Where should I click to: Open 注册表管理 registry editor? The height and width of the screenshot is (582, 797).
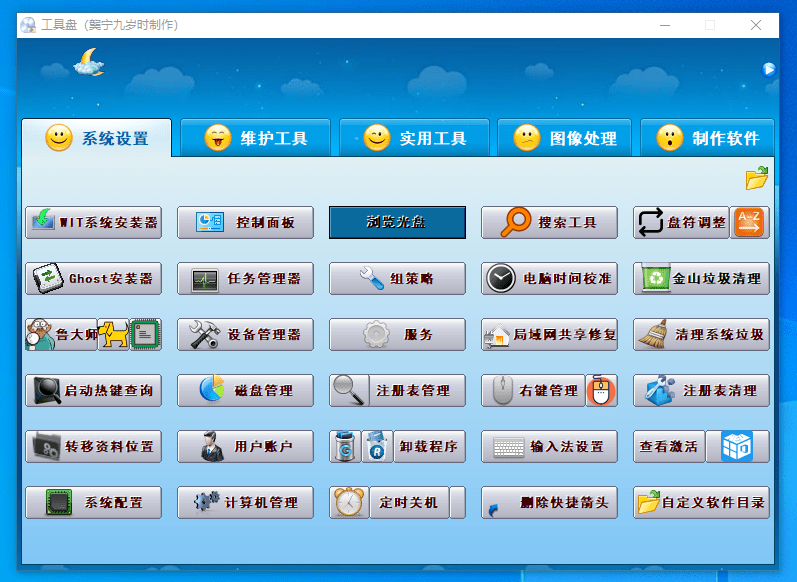pos(397,390)
